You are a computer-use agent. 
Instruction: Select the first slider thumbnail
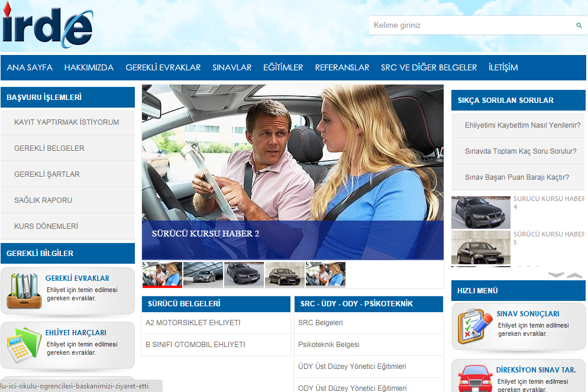[162, 274]
